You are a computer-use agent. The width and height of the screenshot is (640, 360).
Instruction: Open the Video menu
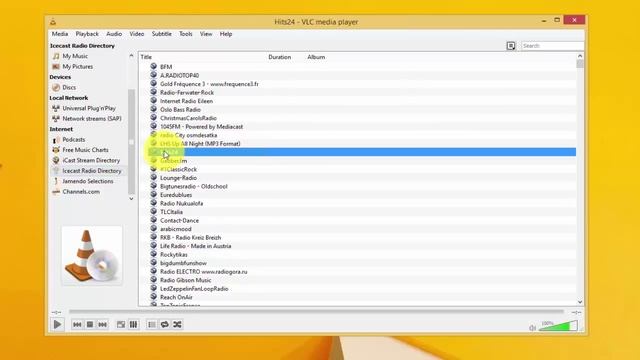point(137,34)
